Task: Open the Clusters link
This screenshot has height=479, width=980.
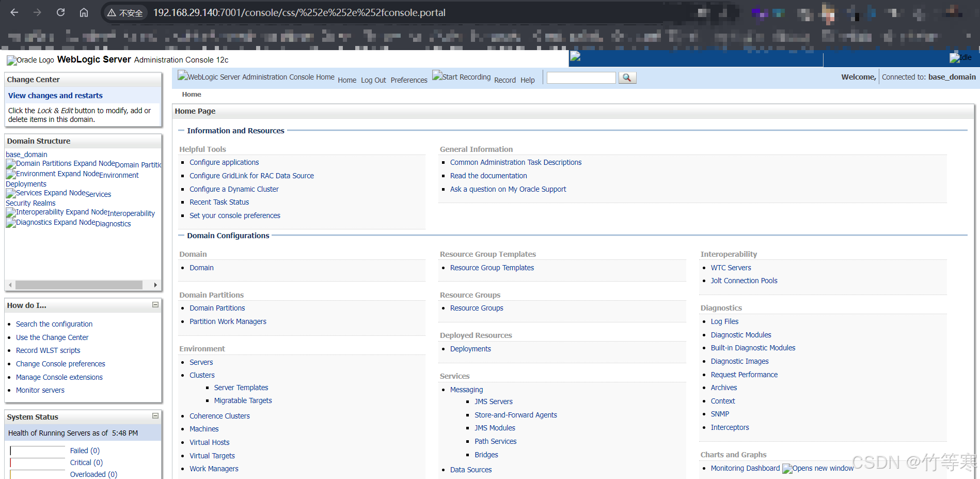Action: click(x=202, y=375)
